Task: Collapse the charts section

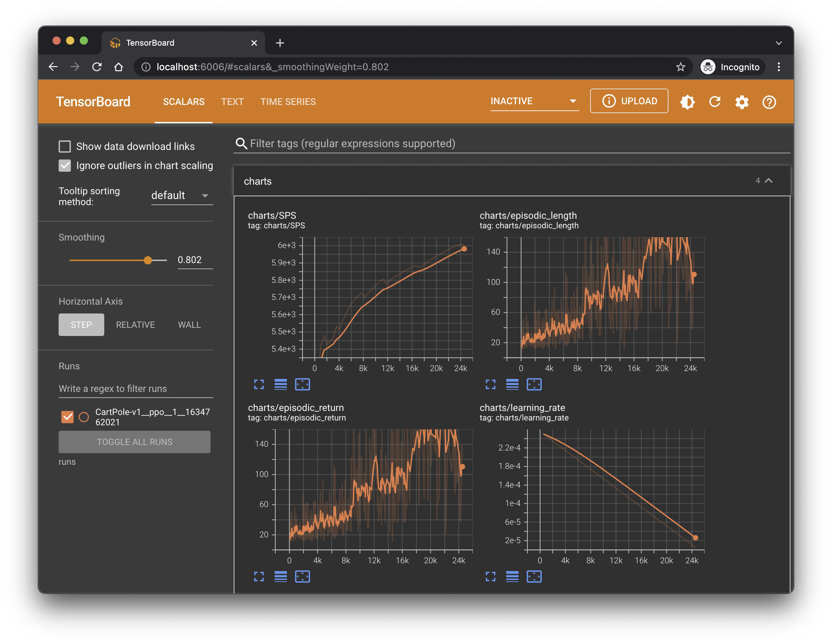Action: tap(769, 181)
